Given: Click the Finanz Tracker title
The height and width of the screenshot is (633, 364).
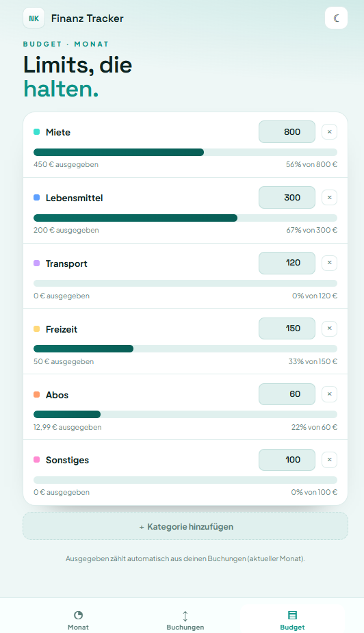Looking at the screenshot, I should pos(87,18).
